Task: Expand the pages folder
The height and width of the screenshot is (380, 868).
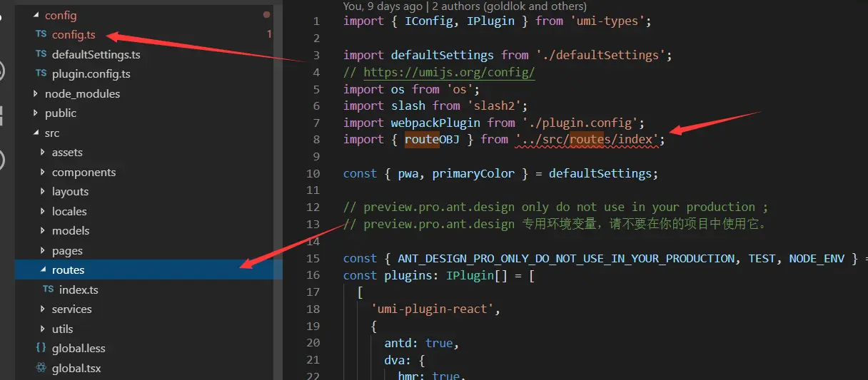Action: (x=44, y=250)
